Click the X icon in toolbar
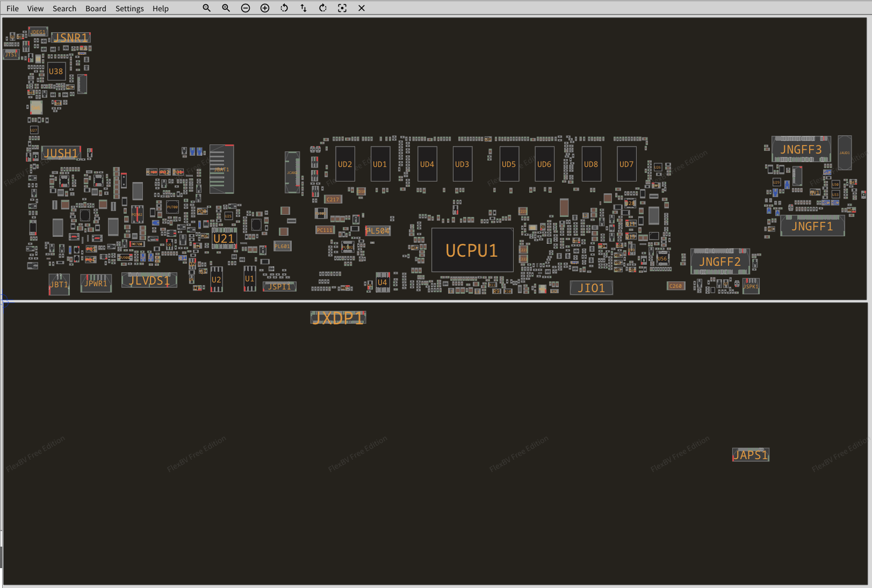The width and height of the screenshot is (872, 588). click(362, 8)
